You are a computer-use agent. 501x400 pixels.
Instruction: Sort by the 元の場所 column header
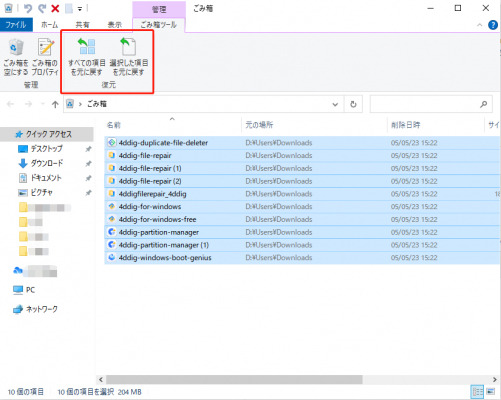pos(259,125)
